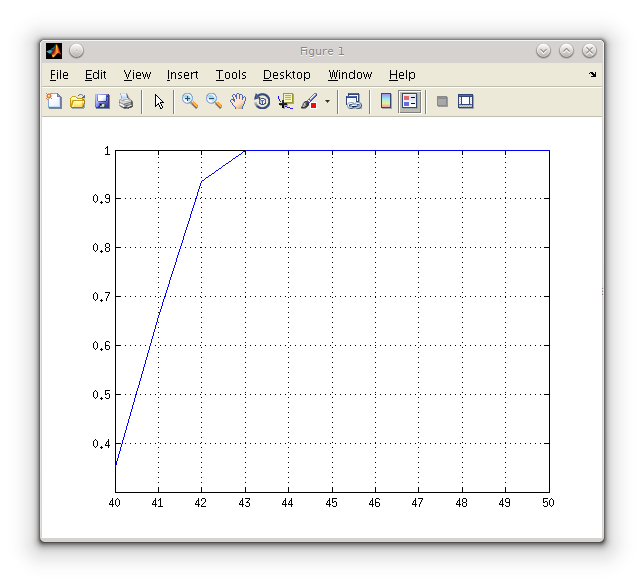Select the Rotate 3D tool
This screenshot has height=582, width=644.
[x=262, y=101]
